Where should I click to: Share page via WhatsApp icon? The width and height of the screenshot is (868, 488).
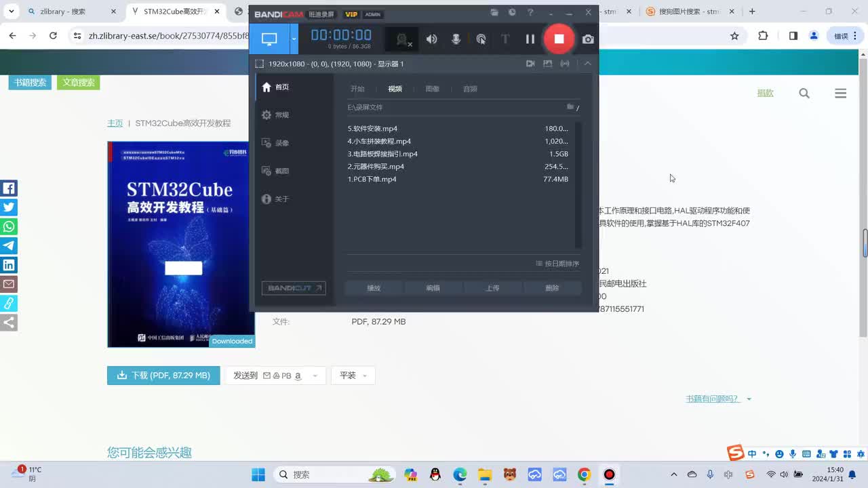coord(9,226)
